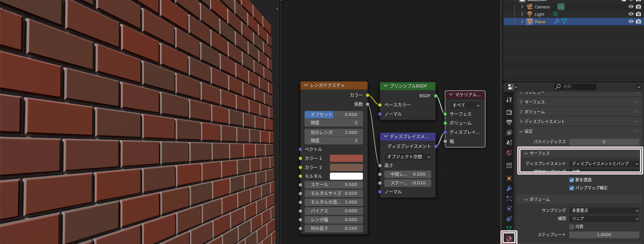Click the スケール 5.000 field
This screenshot has width=644, height=244.
pyautogui.click(x=334, y=185)
